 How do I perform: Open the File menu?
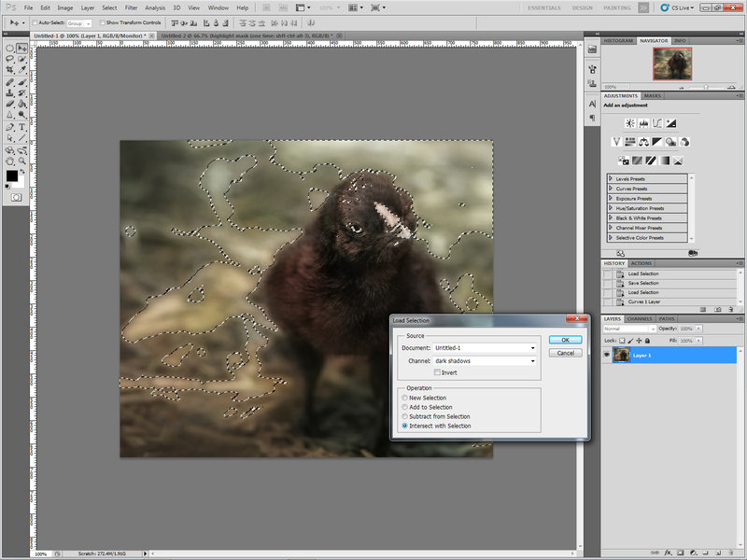coord(29,7)
